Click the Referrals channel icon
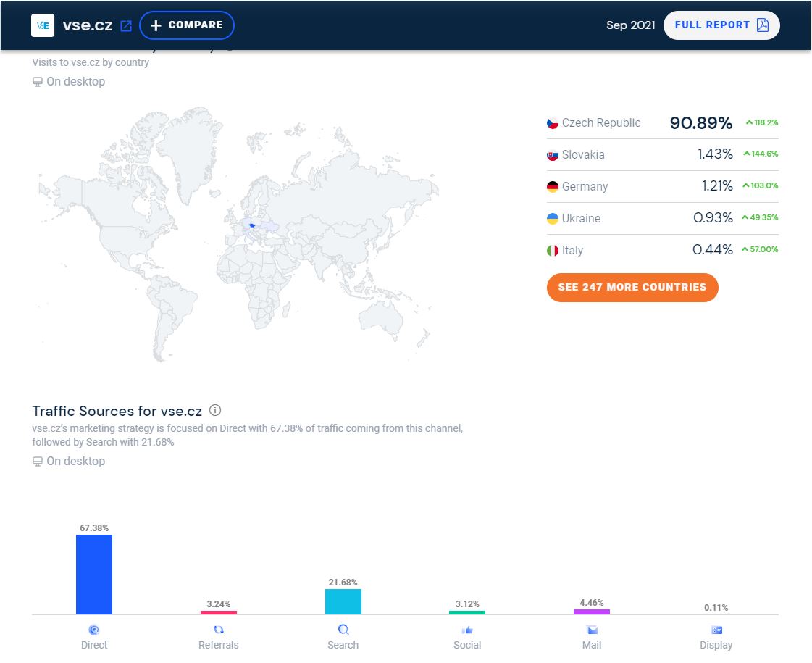The height and width of the screenshot is (663, 812). (x=219, y=630)
